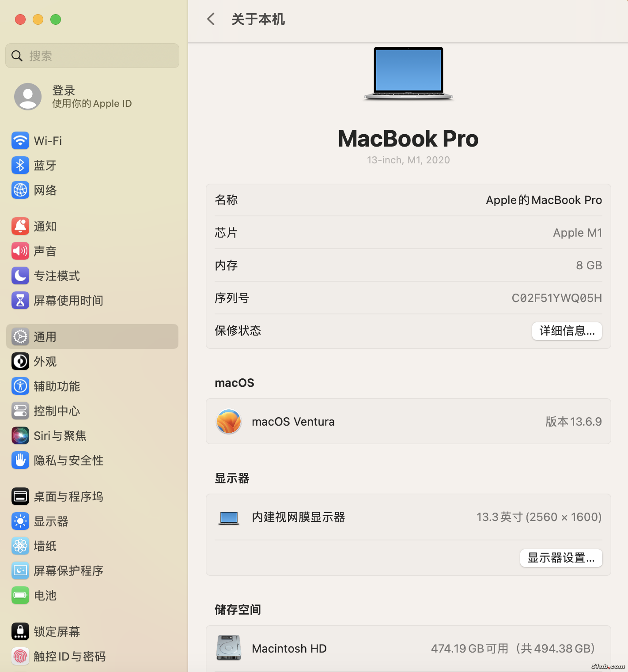The width and height of the screenshot is (628, 672).
Task: Open the 墙纸 flower icon
Action: click(x=20, y=546)
